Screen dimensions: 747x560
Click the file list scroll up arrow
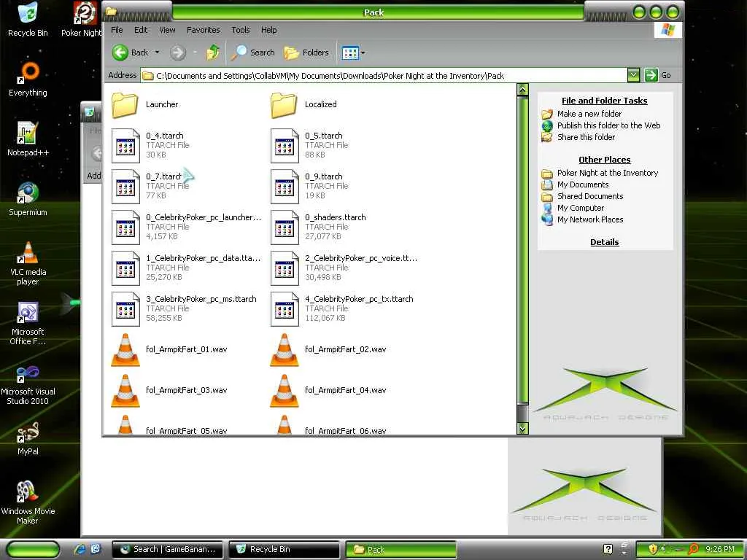(522, 90)
